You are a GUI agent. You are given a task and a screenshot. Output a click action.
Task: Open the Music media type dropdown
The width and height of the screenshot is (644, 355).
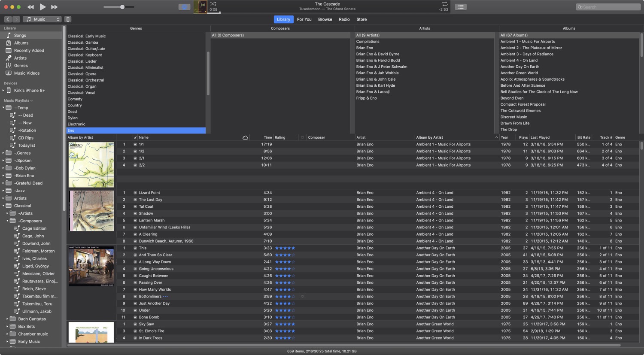click(x=43, y=19)
